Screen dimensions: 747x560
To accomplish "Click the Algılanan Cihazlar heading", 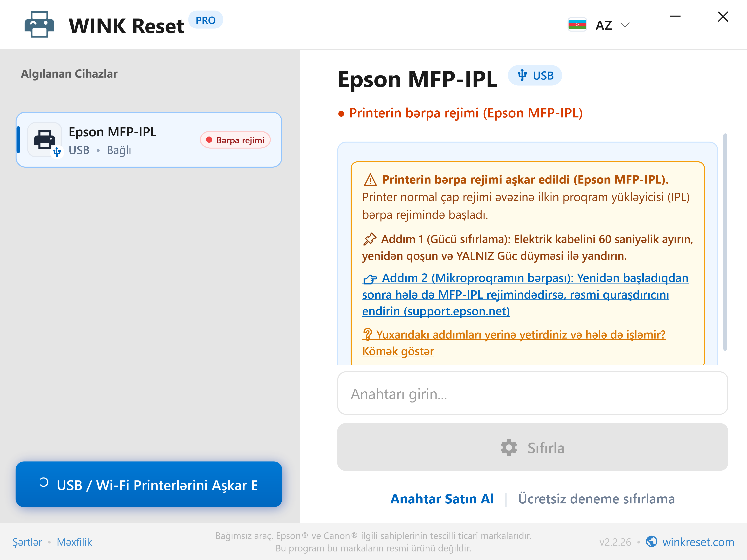I will point(69,73).
